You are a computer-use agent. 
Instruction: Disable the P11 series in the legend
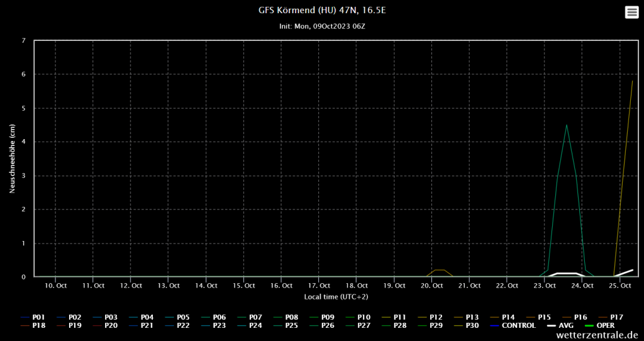tap(399, 317)
